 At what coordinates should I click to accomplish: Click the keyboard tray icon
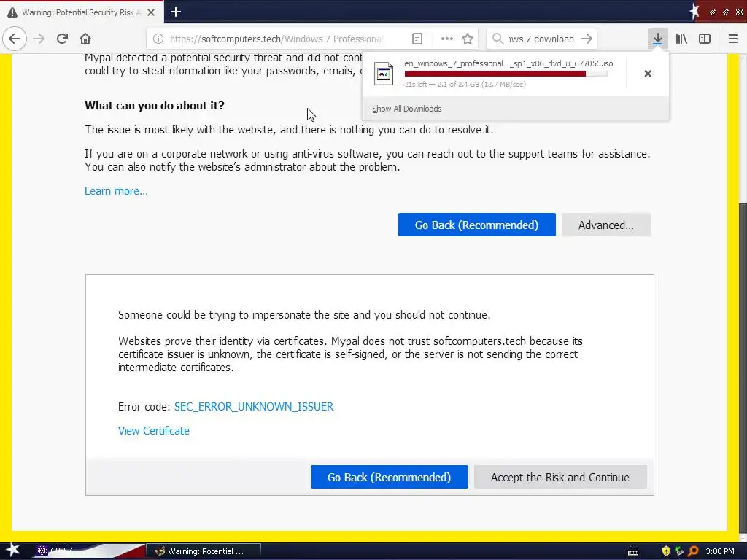click(633, 552)
